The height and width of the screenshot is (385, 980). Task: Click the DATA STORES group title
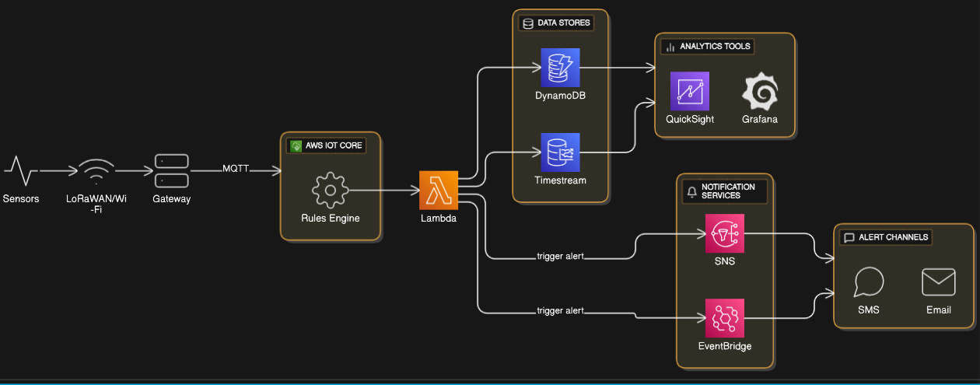click(563, 23)
